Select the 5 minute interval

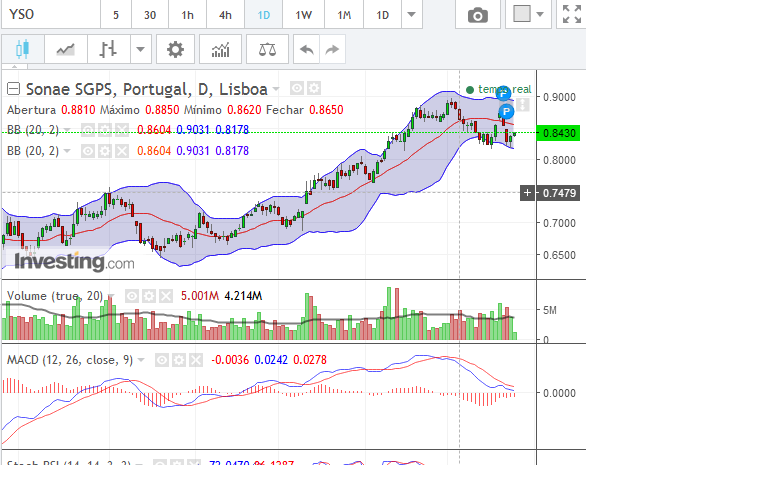tap(116, 15)
